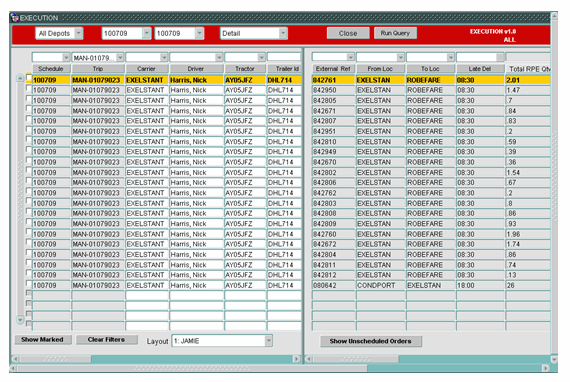Sort by the External Ref column header

(x=333, y=69)
